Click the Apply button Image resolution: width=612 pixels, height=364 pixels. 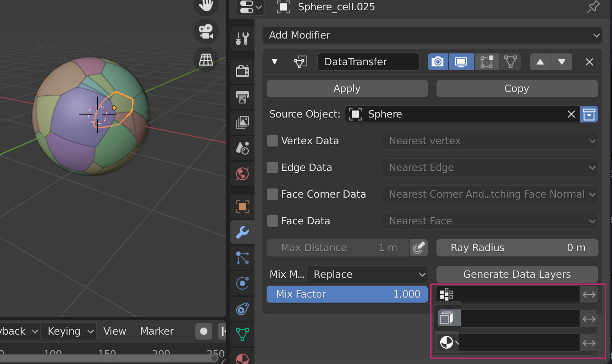click(347, 89)
